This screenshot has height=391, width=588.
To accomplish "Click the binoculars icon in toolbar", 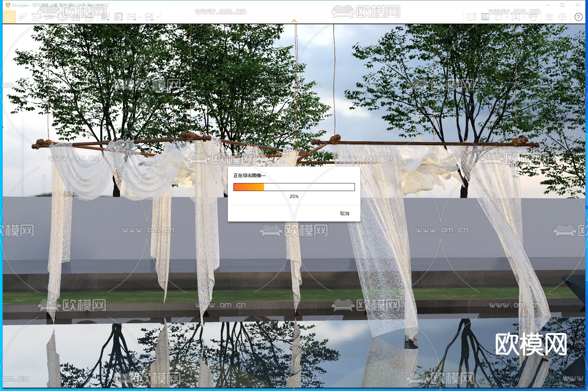I will (49, 17).
